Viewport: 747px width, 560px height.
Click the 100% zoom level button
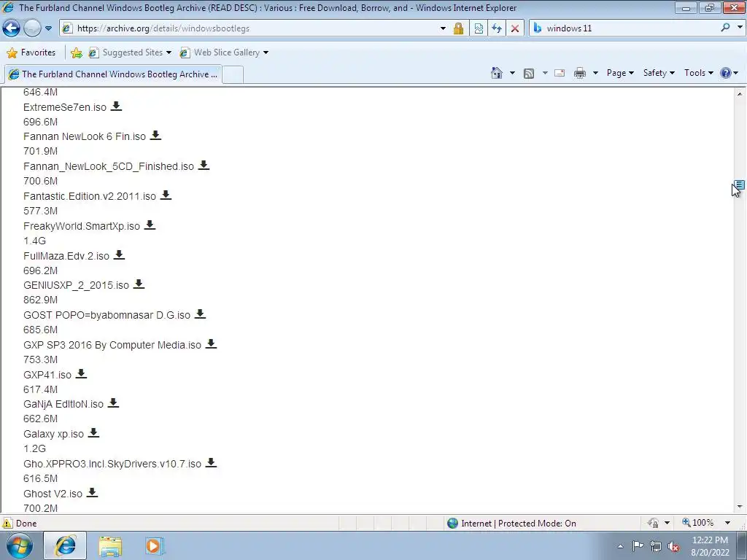tap(698, 523)
